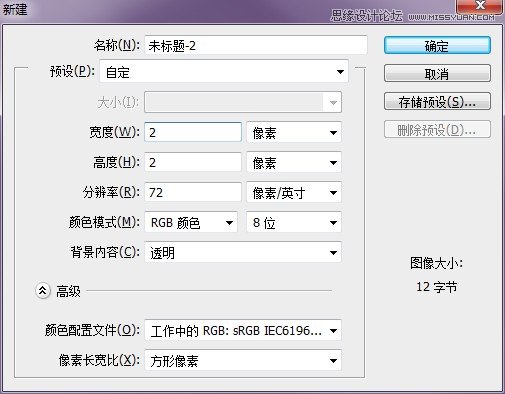505x394 pixels.
Task: Open the 高度 unit dropdown 像素
Action: (x=294, y=163)
